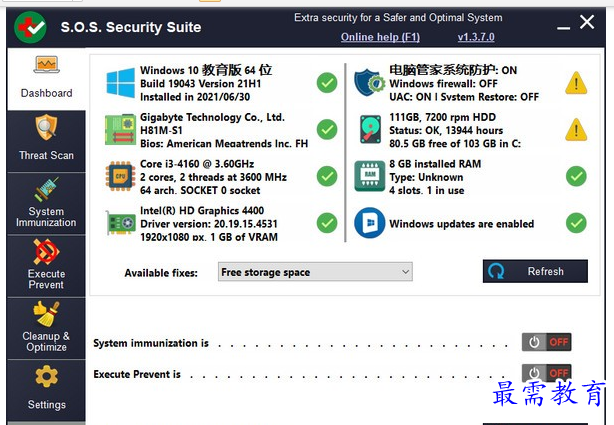Viewport: 614px width, 425px height.
Task: Click the 'Windows firewall: OFF' text
Action: (x=443, y=83)
